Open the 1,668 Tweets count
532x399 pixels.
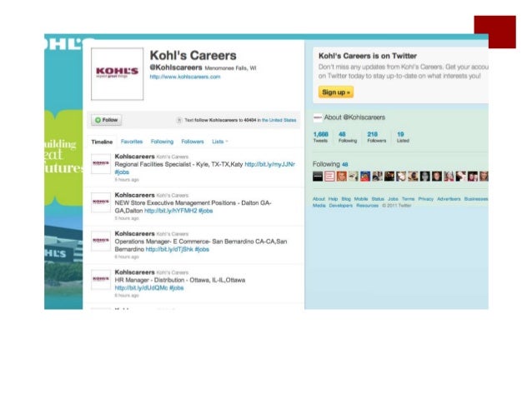coord(320,137)
